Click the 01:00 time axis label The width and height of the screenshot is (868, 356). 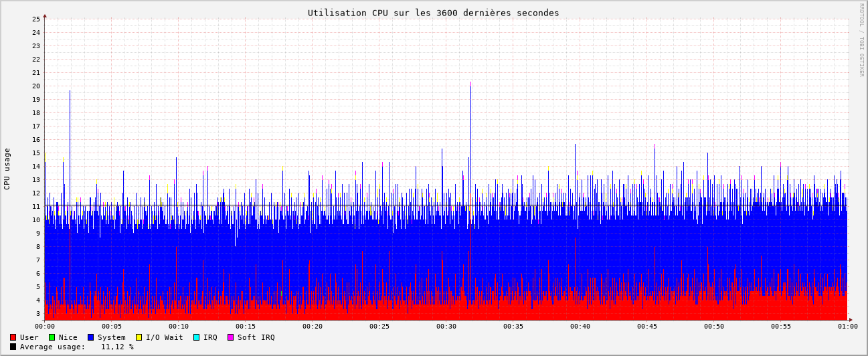pyautogui.click(x=848, y=327)
